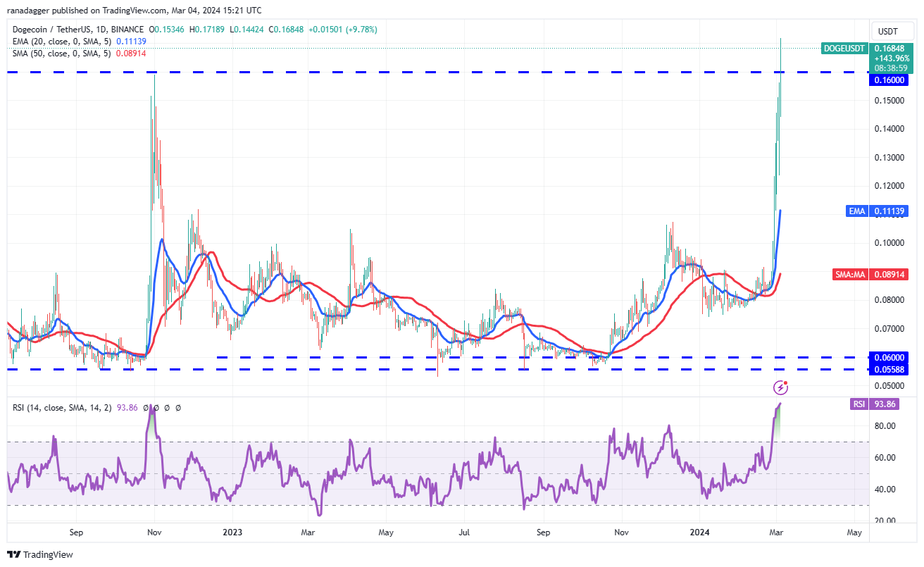The height and width of the screenshot is (567, 924).
Task: Click the close value C0.16848
Action: [x=285, y=30]
